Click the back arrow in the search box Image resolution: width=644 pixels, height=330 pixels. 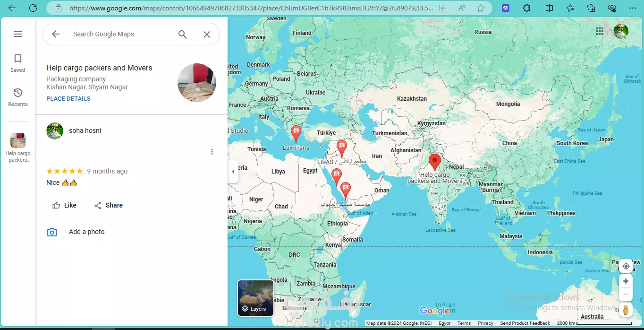56,34
